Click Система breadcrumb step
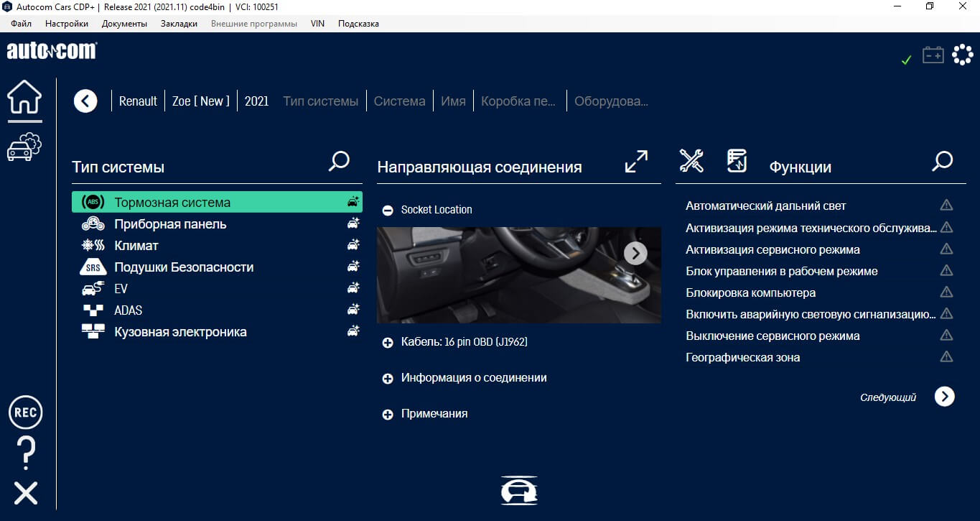The image size is (980, 521). pyautogui.click(x=400, y=101)
